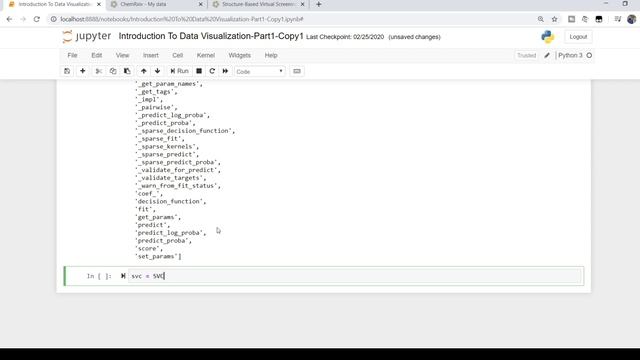Click the 'get_params' output line
The width and height of the screenshot is (640, 360).
pos(158,217)
